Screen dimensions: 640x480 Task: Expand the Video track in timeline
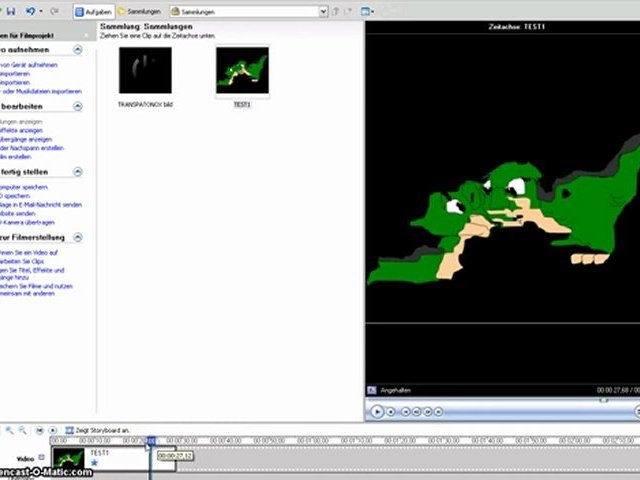[42, 456]
